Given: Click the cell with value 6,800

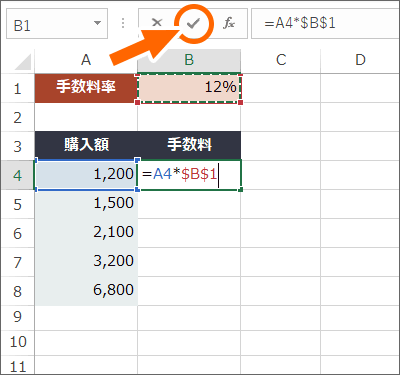Looking at the screenshot, I should tap(86, 291).
